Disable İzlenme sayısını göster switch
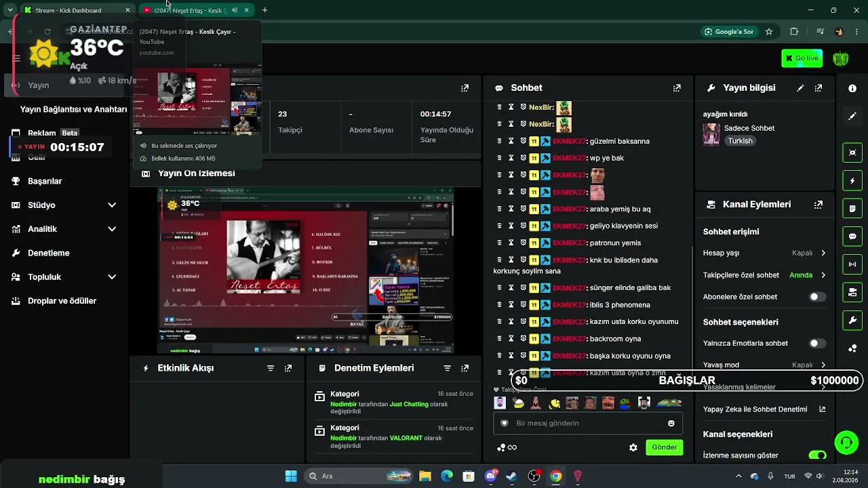 818,455
